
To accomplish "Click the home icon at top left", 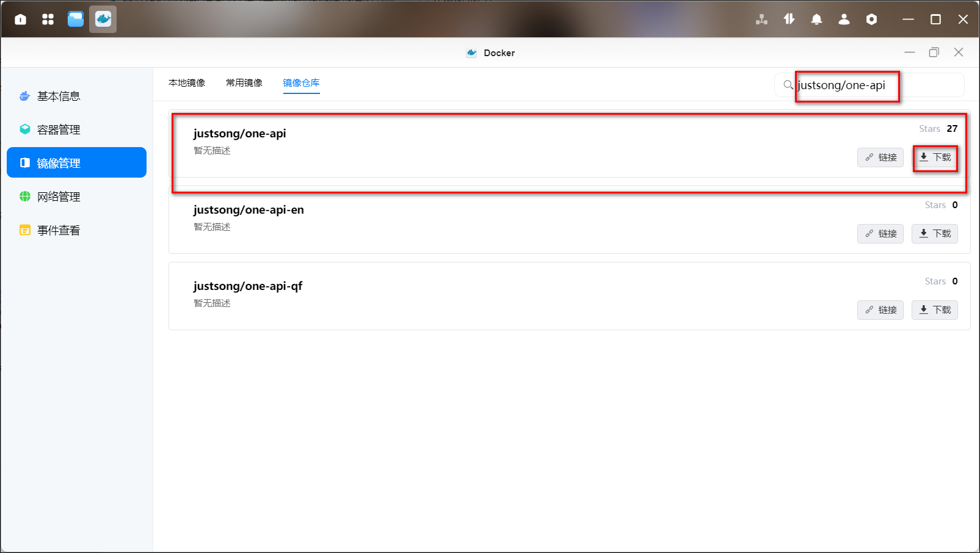I will 20,20.
